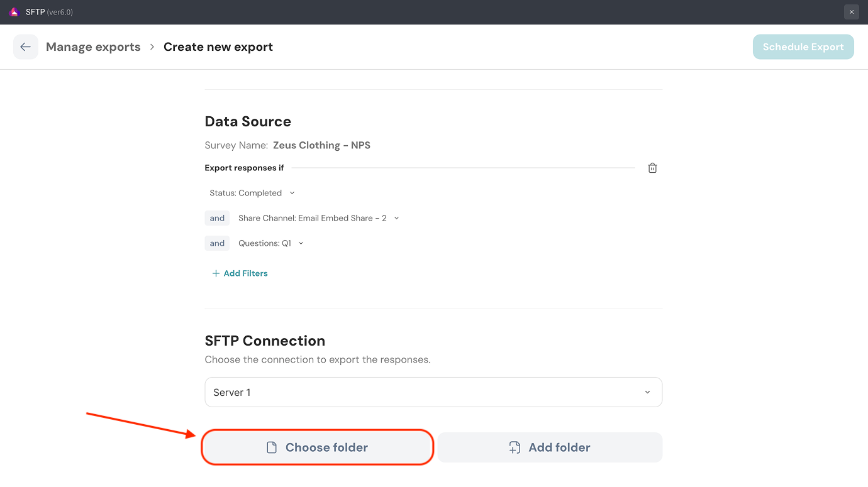Screen dimensions: 868x487
Task: Click the 'and' operator before Questions: Q1
Action: (217, 243)
